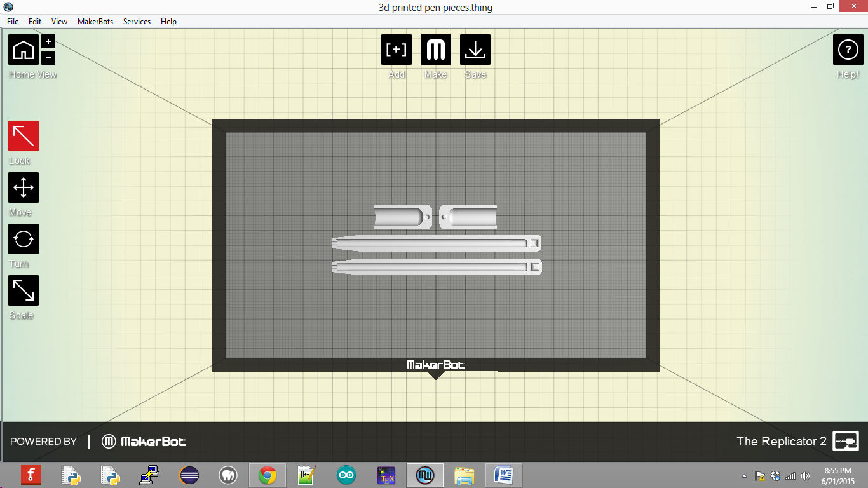Click the Home View label
868x488 pixels.
[33, 74]
